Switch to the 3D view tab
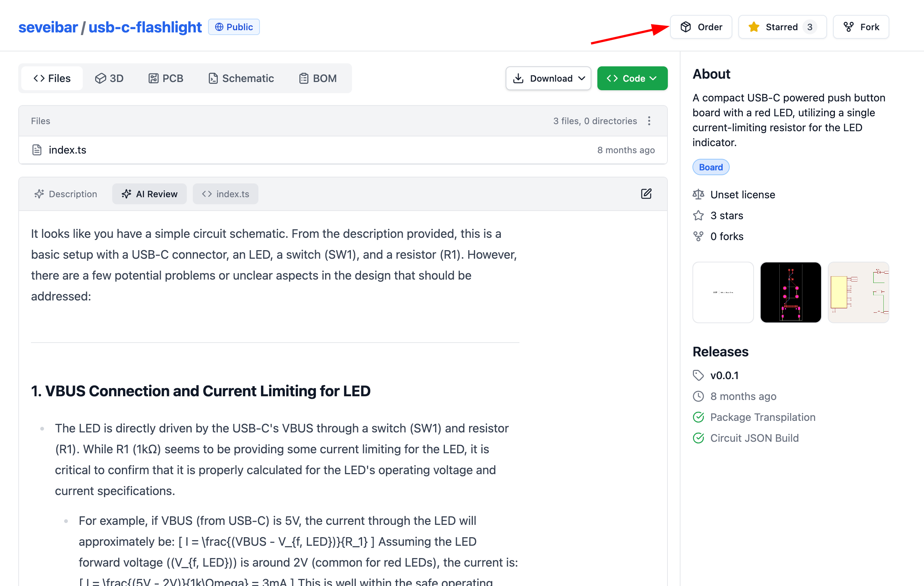This screenshot has height=586, width=924. (109, 78)
